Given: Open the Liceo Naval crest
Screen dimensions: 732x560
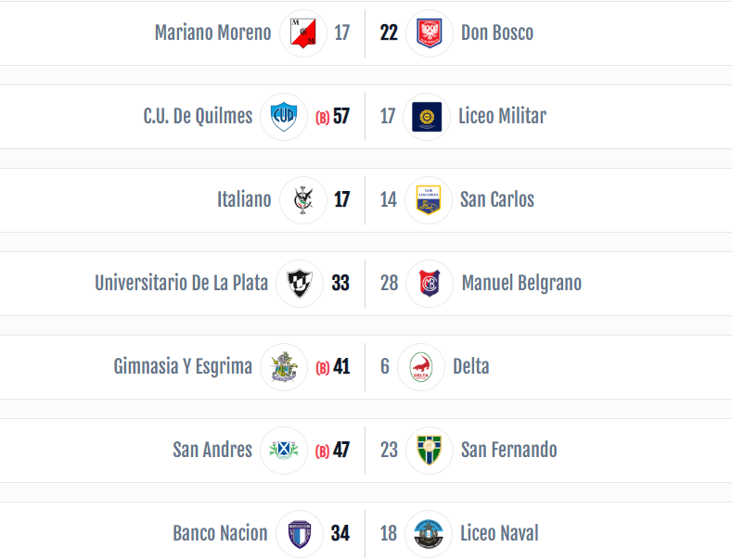Looking at the screenshot, I should point(428,534).
